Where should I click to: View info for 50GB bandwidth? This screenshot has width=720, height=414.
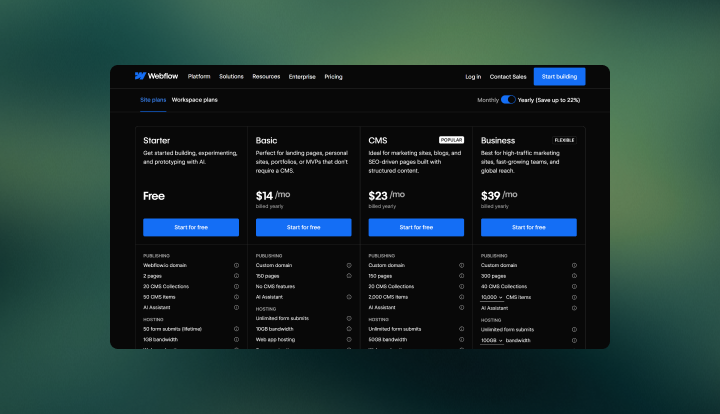pos(461,340)
